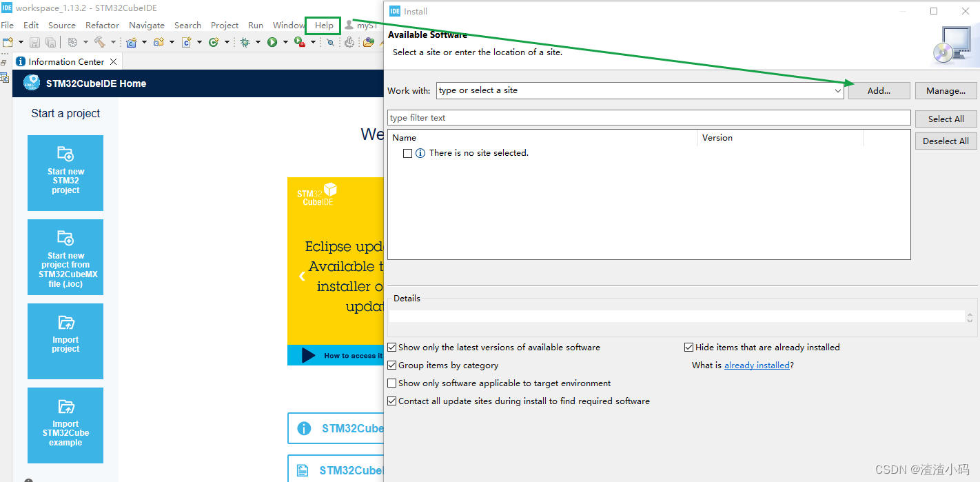Open the Source menu
The width and height of the screenshot is (980, 482).
(x=62, y=25)
